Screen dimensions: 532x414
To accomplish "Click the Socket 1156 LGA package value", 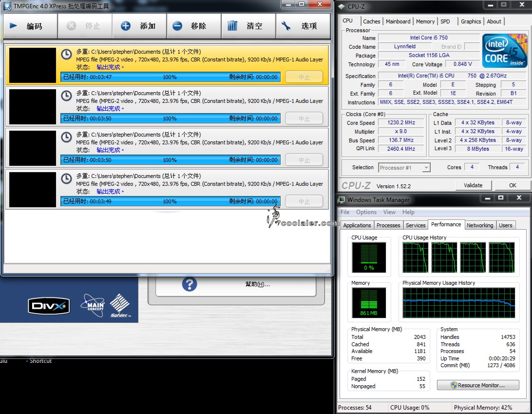I will pyautogui.click(x=429, y=55).
